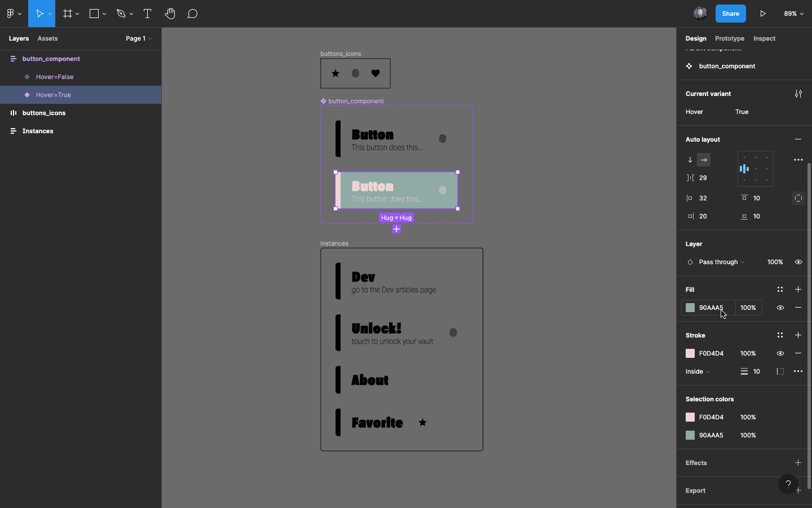Set auto layout direction to horizontal
Screen dimensions: 812x508
704,160
